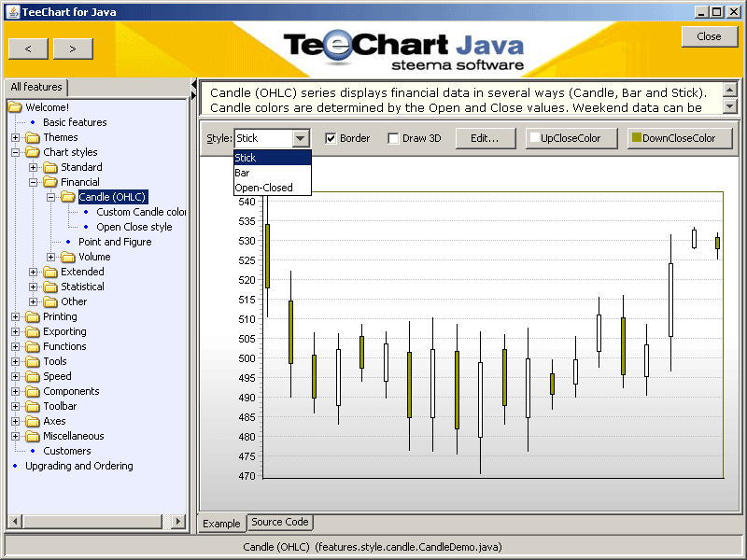747x560 pixels.
Task: Toggle the Border checkbox
Action: pos(331,138)
